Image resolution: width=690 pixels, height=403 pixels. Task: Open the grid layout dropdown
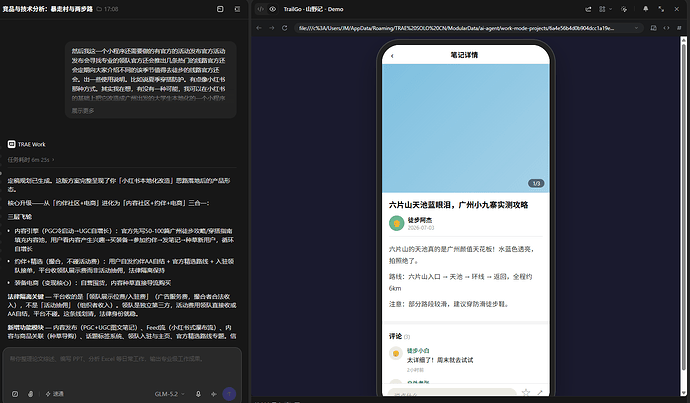[x=606, y=9]
